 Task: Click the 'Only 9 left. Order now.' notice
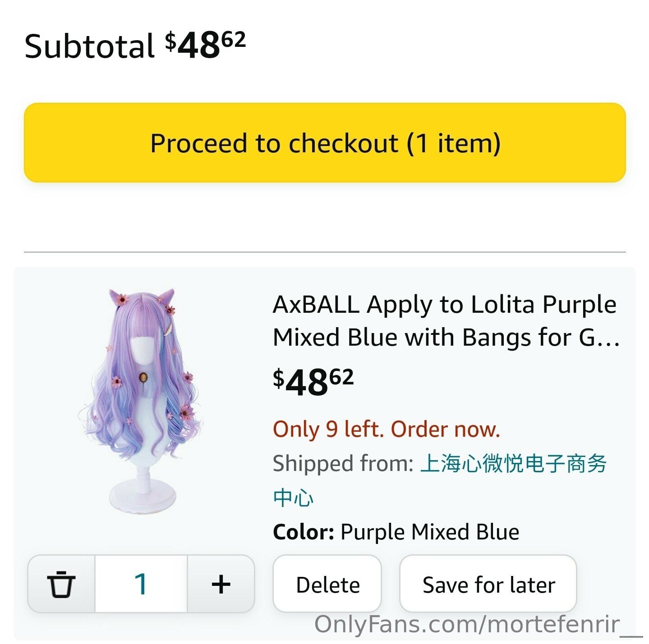pos(387,429)
